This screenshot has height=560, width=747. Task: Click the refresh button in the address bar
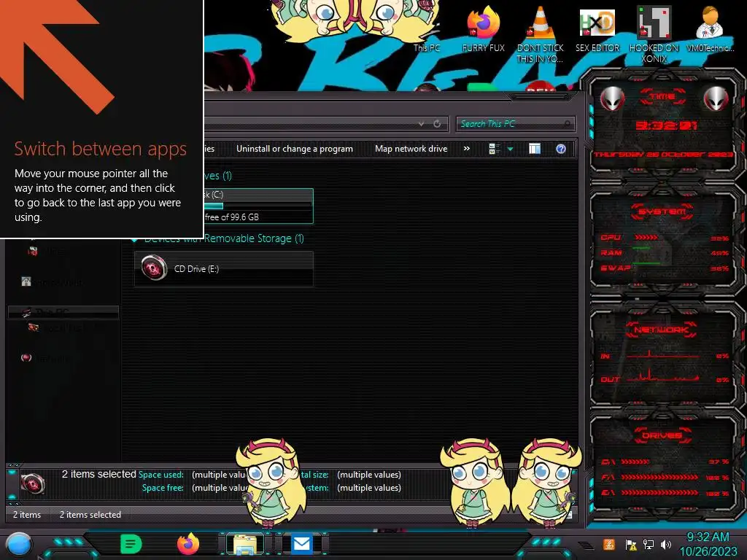pos(437,124)
